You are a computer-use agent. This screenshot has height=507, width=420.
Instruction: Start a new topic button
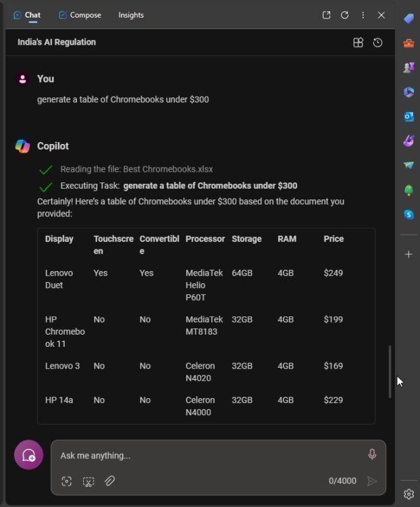29,455
